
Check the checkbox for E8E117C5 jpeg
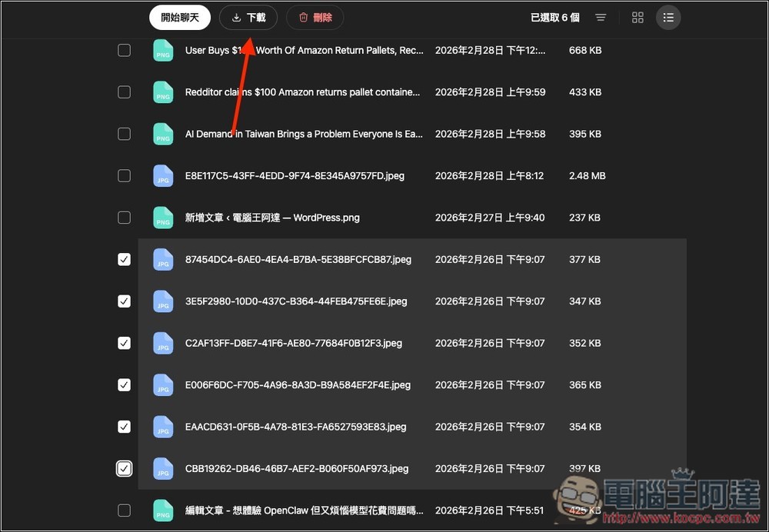[124, 175]
